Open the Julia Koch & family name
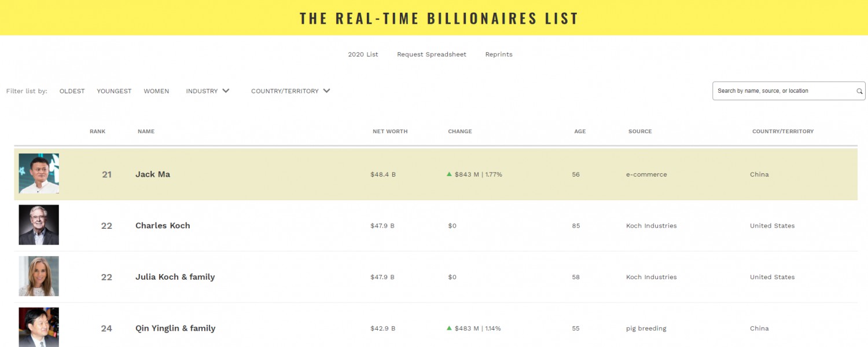Viewport: 868px width, 347px height. pos(175,277)
